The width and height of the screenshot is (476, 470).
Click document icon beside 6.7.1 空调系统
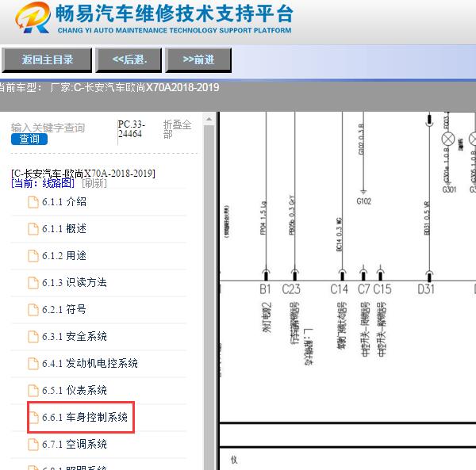coord(33,445)
